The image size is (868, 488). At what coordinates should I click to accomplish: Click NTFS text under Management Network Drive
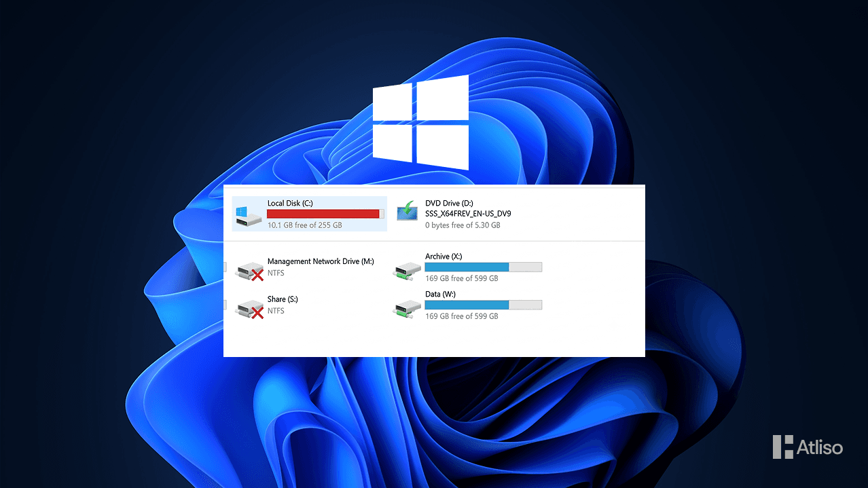[x=276, y=273]
